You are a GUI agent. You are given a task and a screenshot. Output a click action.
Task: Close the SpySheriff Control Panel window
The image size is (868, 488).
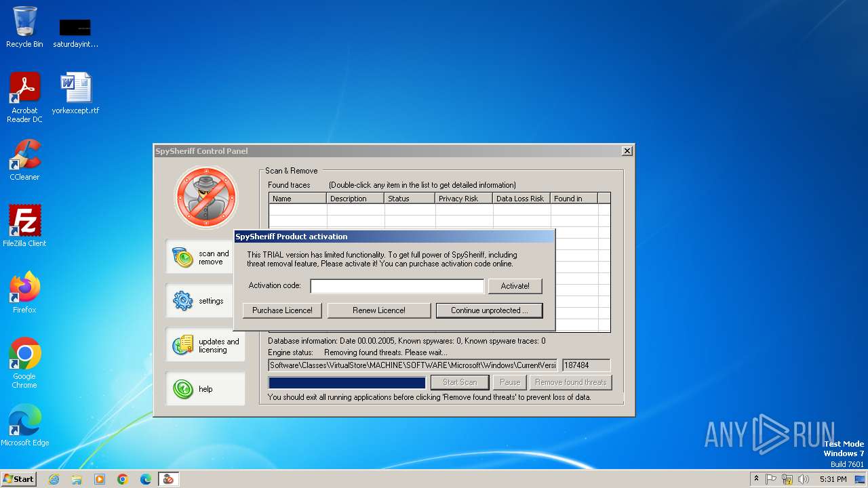(627, 151)
